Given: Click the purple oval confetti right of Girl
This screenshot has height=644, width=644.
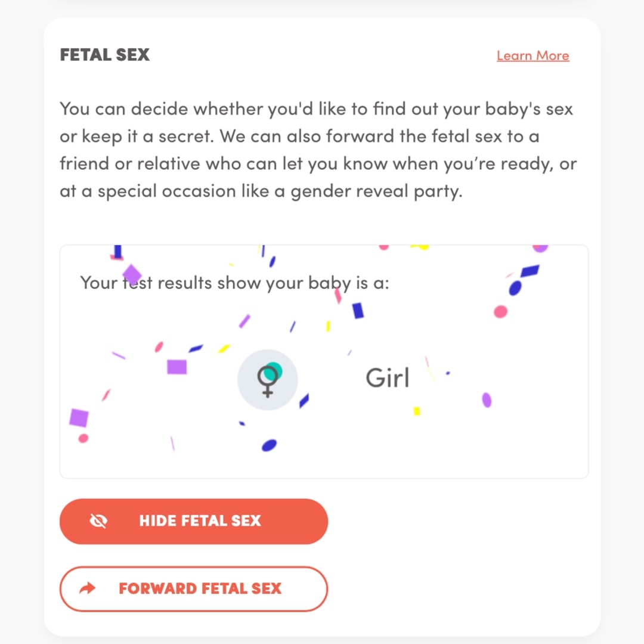Looking at the screenshot, I should tap(487, 400).
